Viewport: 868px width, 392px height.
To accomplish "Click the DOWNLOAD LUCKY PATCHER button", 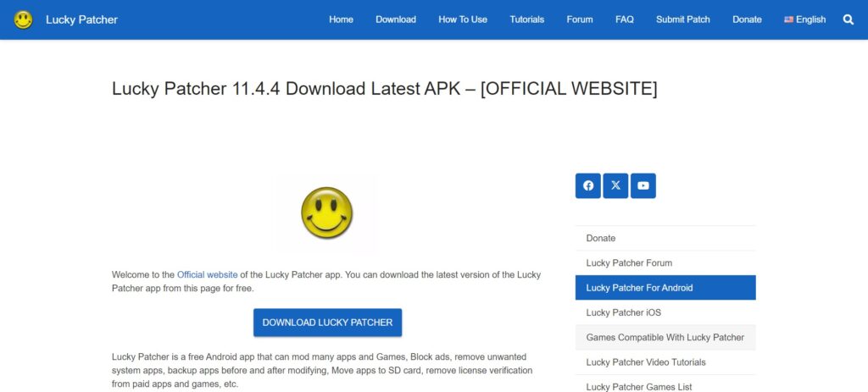I will tap(328, 323).
